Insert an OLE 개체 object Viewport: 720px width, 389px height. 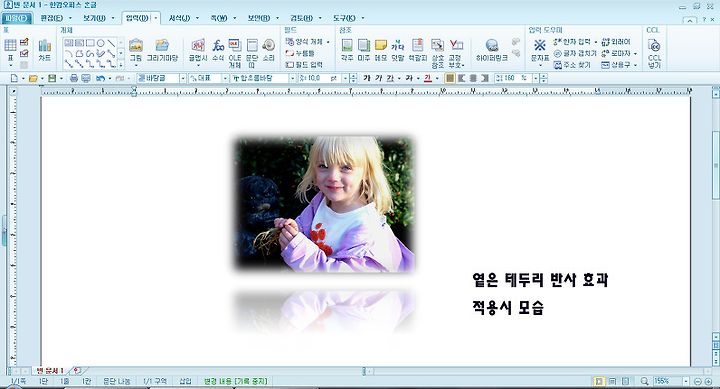click(235, 52)
